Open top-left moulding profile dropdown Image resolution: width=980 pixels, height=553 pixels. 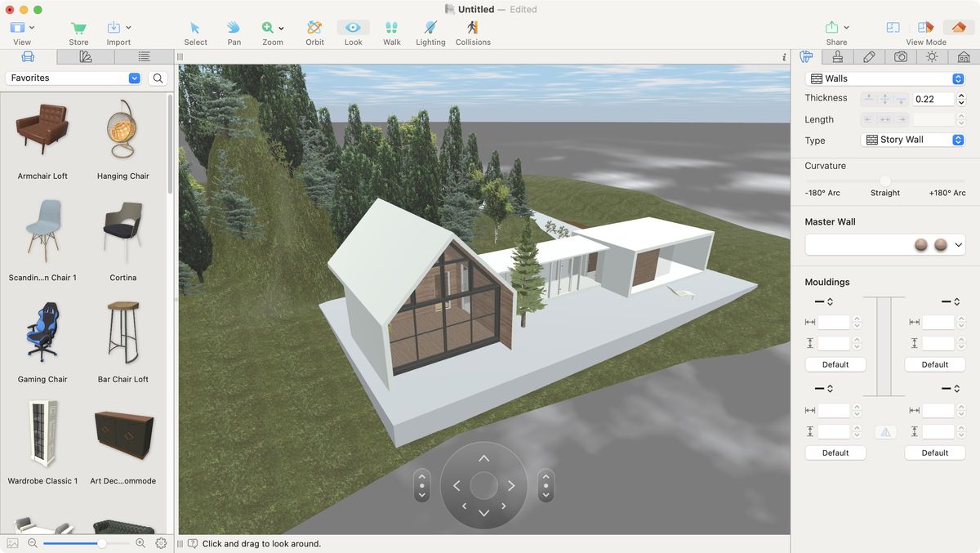823,302
